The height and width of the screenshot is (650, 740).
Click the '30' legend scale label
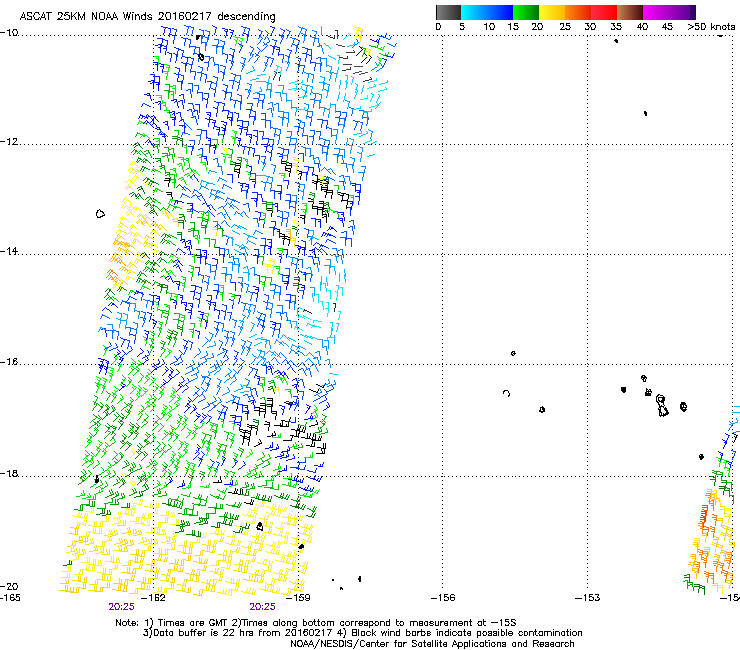(590, 27)
